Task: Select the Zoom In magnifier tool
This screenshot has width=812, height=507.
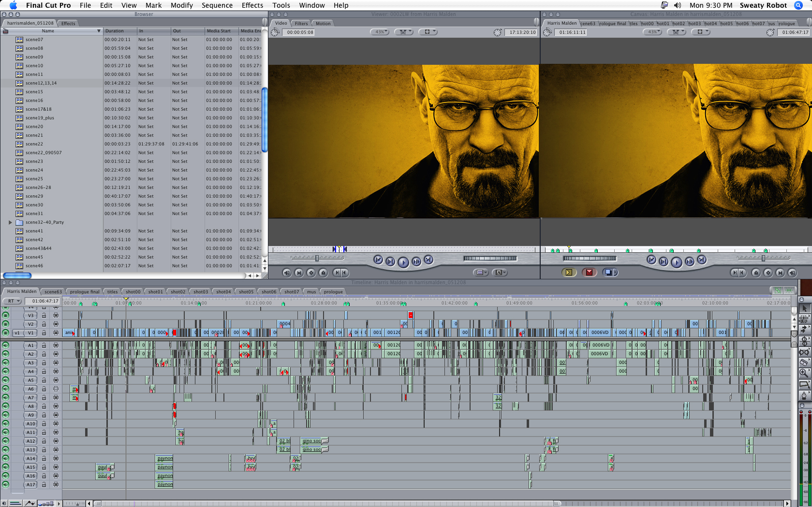Action: point(804,373)
